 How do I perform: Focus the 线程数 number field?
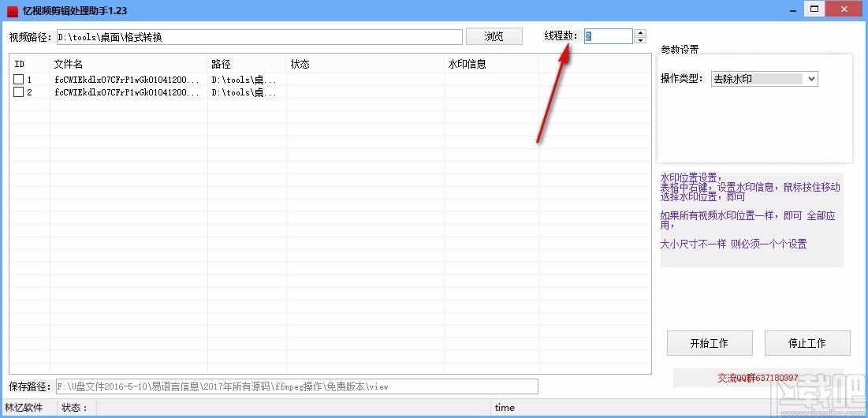click(x=609, y=36)
